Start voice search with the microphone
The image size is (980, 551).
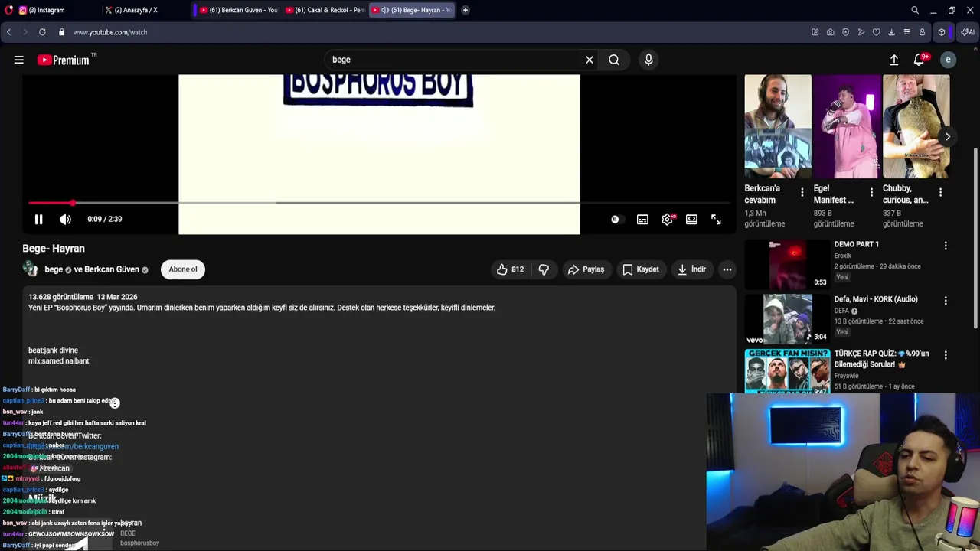648,60
